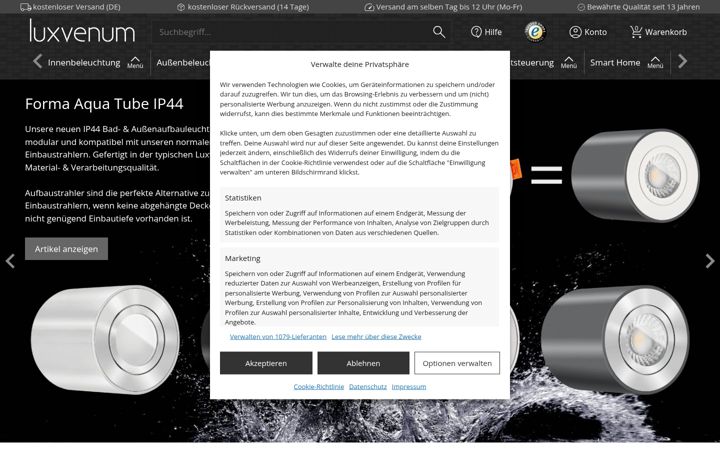The width and height of the screenshot is (720, 450).
Task: Click the Verwalte deine Privatsphäre title
Action: pyautogui.click(x=360, y=64)
